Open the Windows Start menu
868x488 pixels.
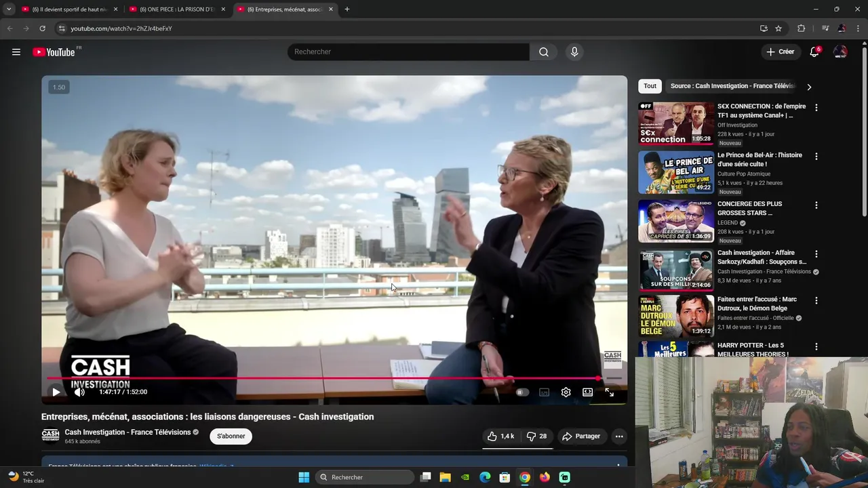(x=304, y=477)
